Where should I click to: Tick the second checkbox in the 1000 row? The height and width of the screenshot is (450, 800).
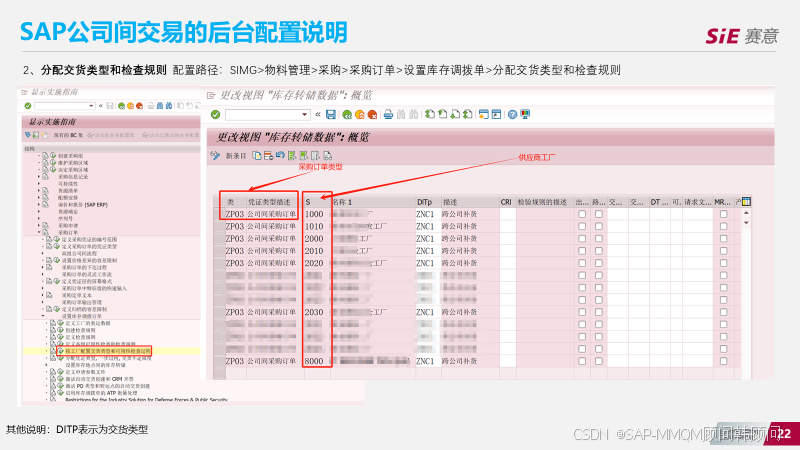[598, 214]
